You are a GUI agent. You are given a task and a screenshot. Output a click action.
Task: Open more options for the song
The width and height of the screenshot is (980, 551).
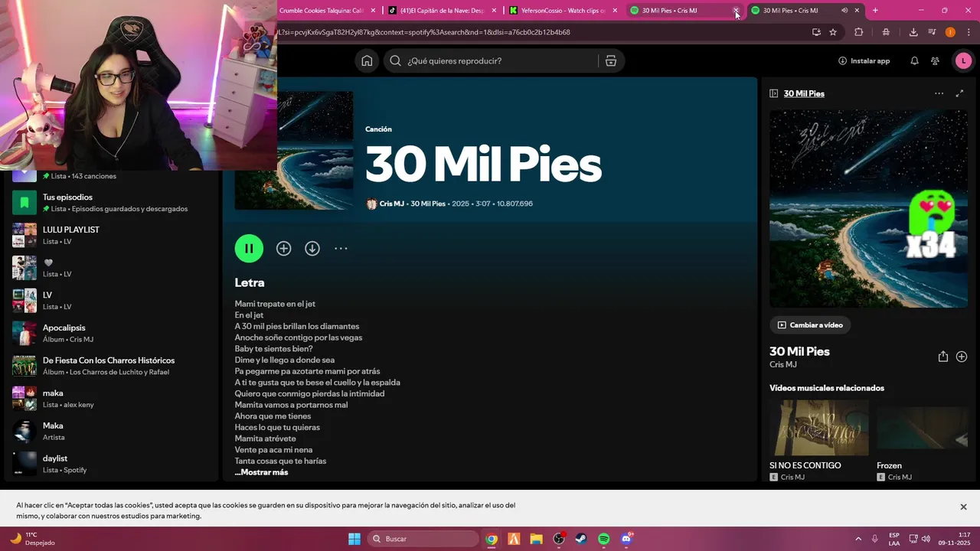pos(341,249)
